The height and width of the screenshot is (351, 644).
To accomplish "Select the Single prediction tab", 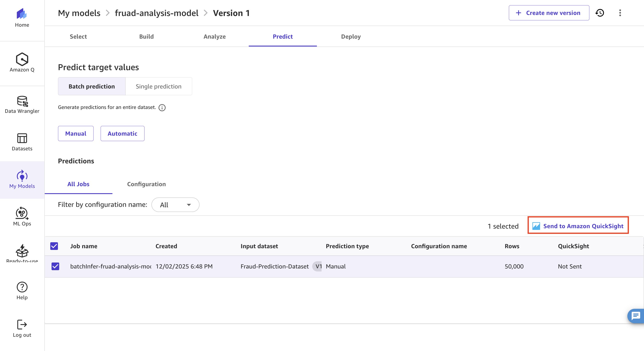I will click(x=158, y=86).
